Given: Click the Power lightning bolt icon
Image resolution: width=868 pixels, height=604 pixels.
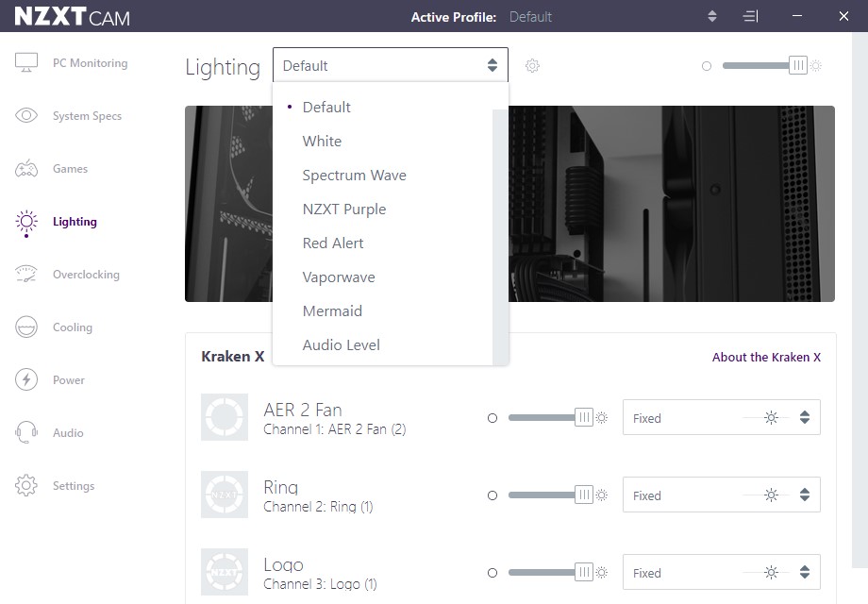Looking at the screenshot, I should (26, 379).
